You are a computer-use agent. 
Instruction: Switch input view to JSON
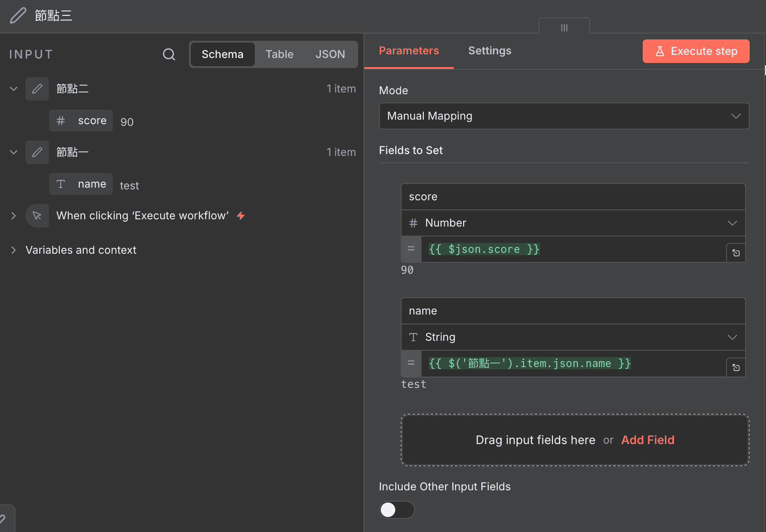[330, 54]
